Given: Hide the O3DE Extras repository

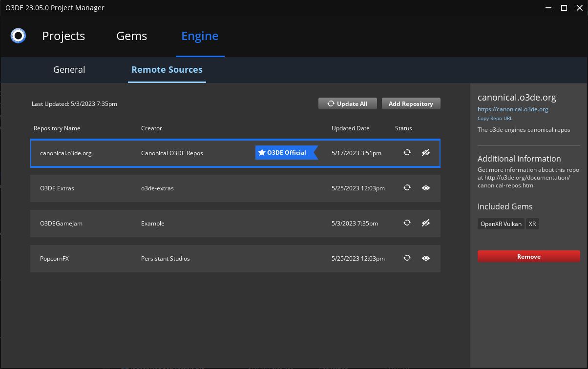Looking at the screenshot, I should (425, 188).
